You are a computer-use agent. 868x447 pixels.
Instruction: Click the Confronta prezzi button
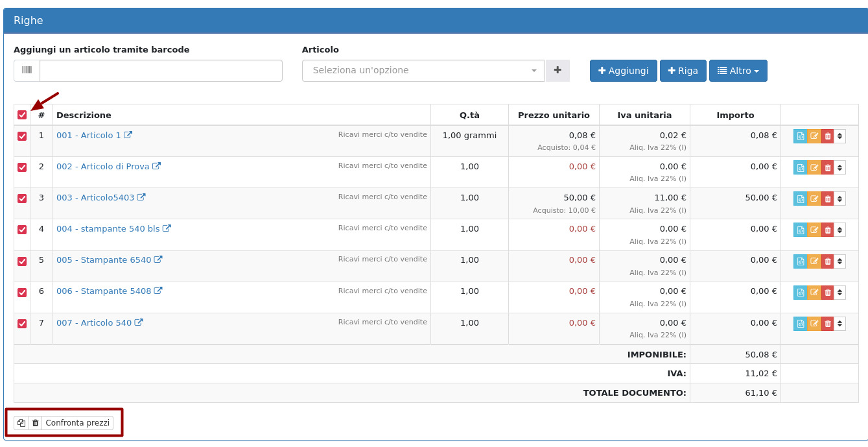coord(77,423)
